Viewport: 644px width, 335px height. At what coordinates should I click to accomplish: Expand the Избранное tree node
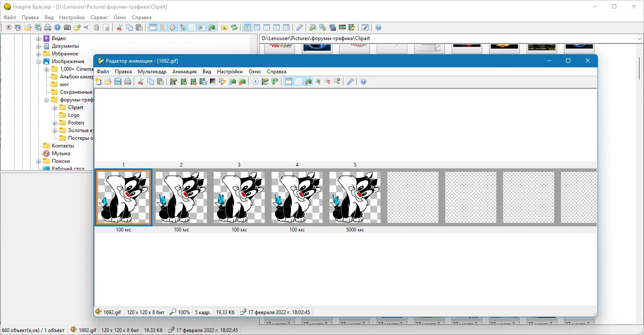pos(39,54)
